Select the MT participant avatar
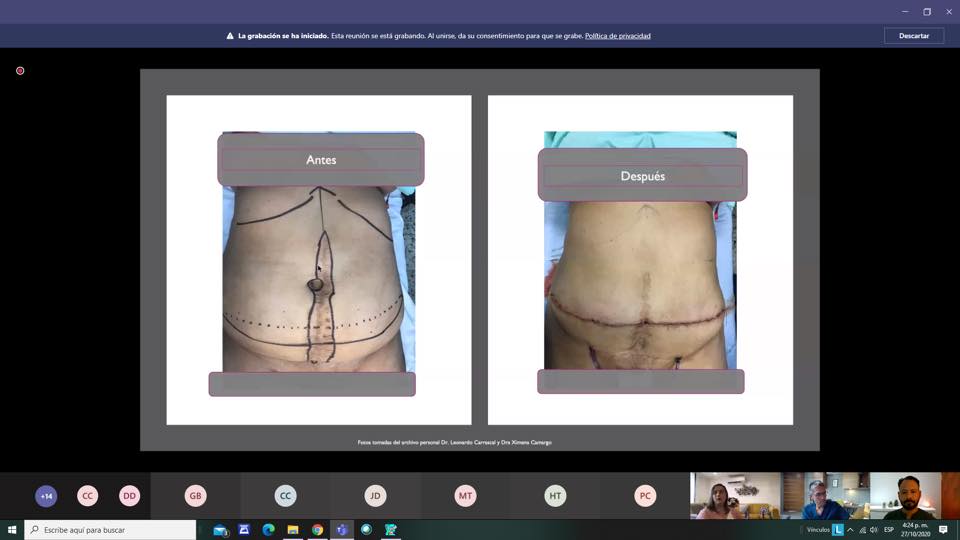Viewport: 960px width, 540px height. (x=465, y=496)
